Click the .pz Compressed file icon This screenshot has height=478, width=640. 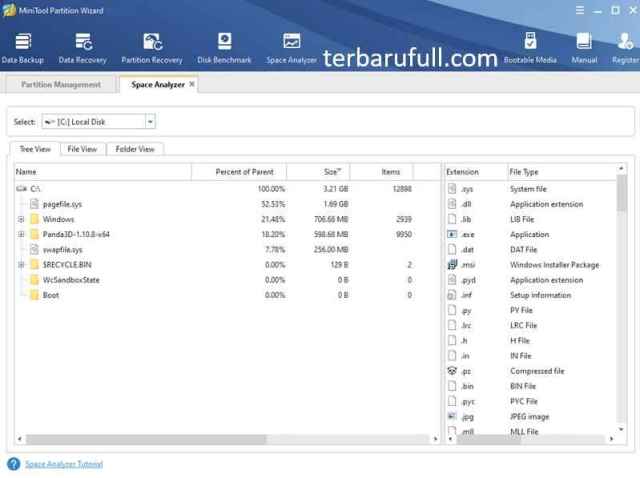tap(452, 371)
